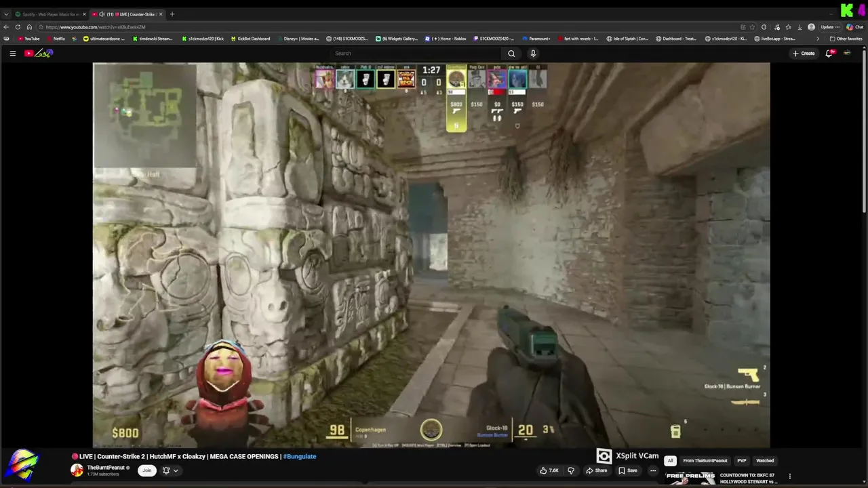
Task: Start voice search with the microphone icon
Action: [533, 54]
